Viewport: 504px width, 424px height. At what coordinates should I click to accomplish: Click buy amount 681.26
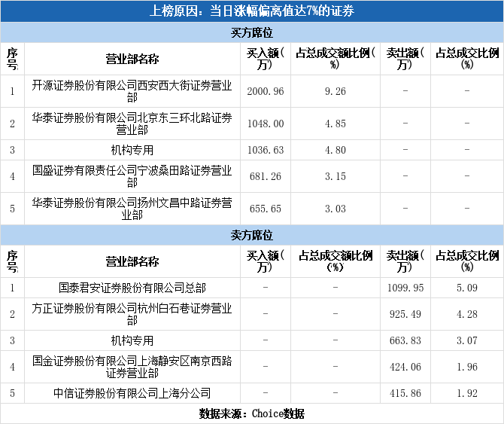pos(266,176)
